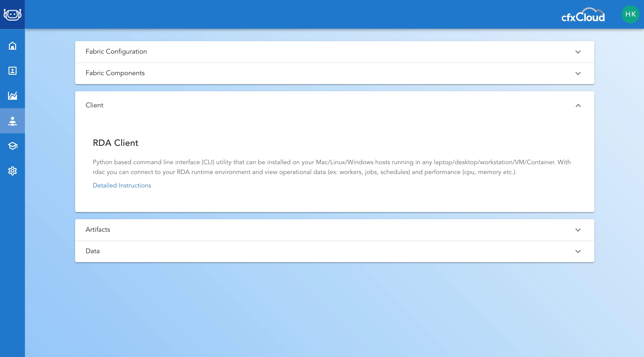Click the RDA Client heading
Screen dimensions: 644x357
[x=115, y=143]
